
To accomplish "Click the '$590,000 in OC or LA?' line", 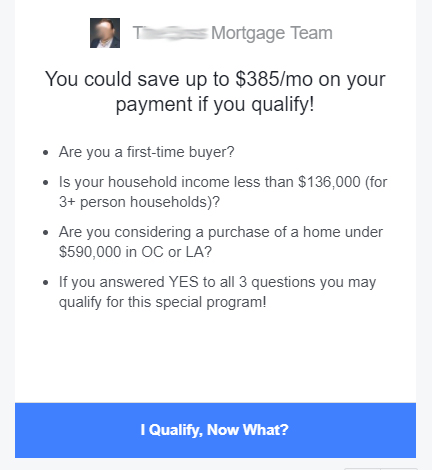I will click(x=135, y=252).
